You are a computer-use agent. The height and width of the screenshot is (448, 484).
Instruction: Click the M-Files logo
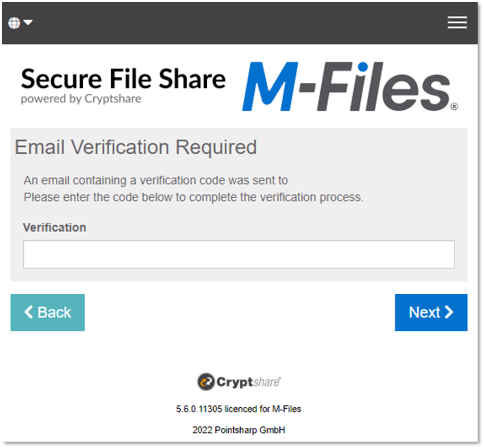[346, 86]
